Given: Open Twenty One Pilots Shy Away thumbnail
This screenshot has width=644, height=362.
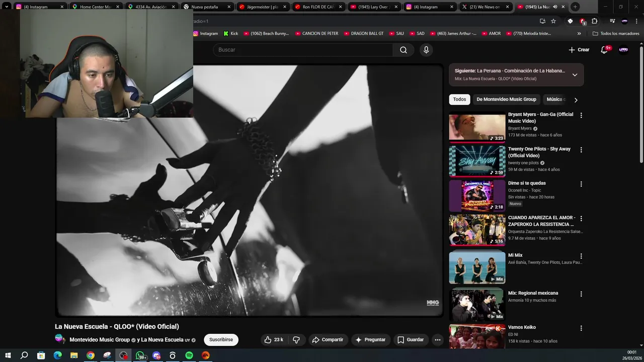Looking at the screenshot, I should coord(477,161).
